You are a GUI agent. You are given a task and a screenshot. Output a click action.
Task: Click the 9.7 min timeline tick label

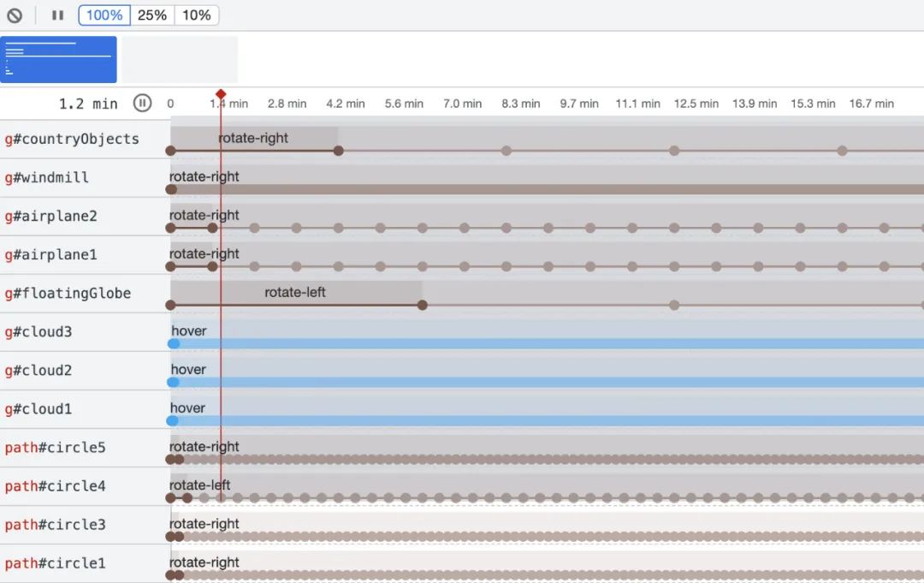(x=579, y=104)
